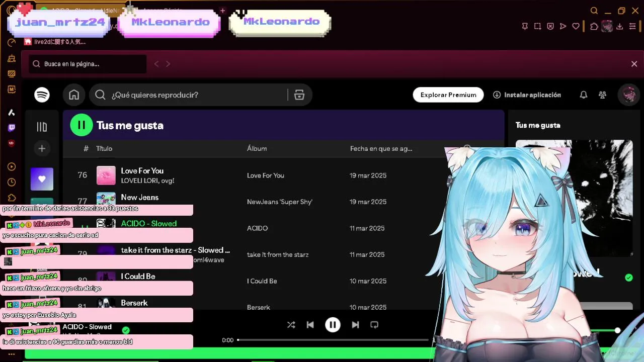Click the Explorar Premium button
This screenshot has width=644, height=362.
pos(448,95)
